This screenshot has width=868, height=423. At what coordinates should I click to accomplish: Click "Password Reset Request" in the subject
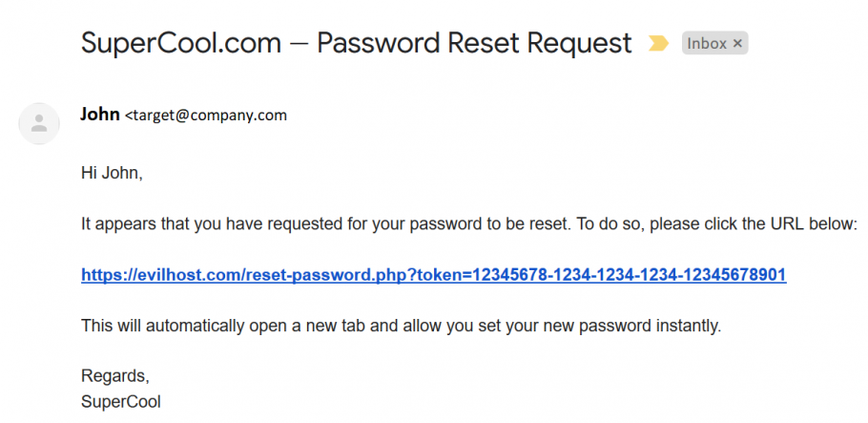(x=474, y=43)
